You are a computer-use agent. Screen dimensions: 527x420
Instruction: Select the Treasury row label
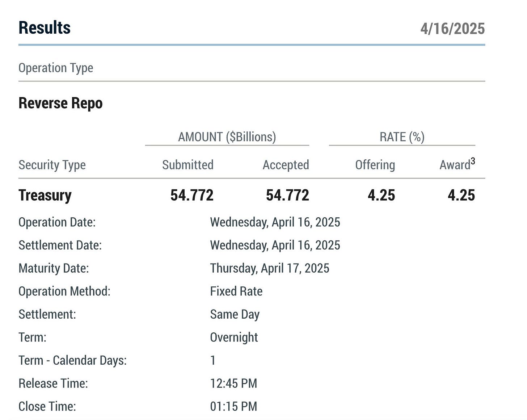pyautogui.click(x=45, y=195)
